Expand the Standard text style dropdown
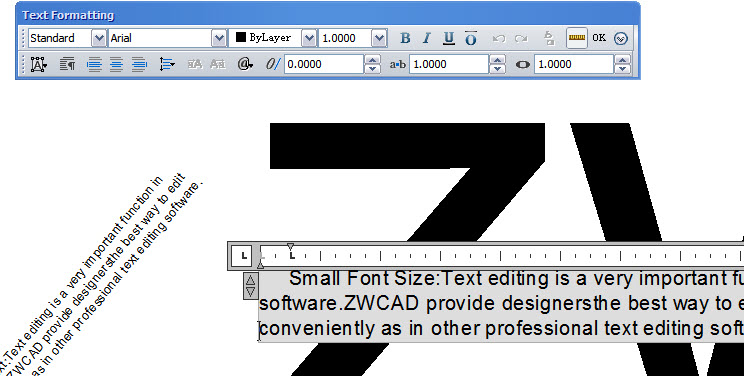Viewport: 744px width, 376px height. pyautogui.click(x=98, y=38)
